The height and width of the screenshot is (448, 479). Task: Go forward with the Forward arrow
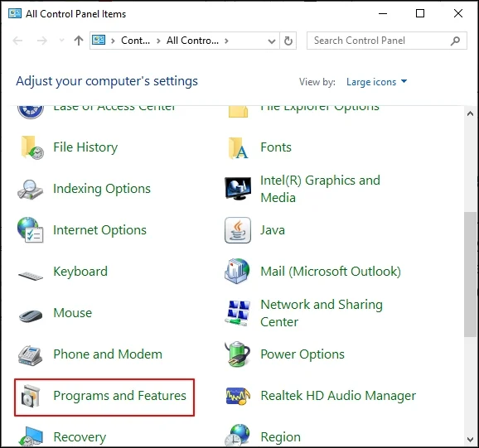click(42, 41)
